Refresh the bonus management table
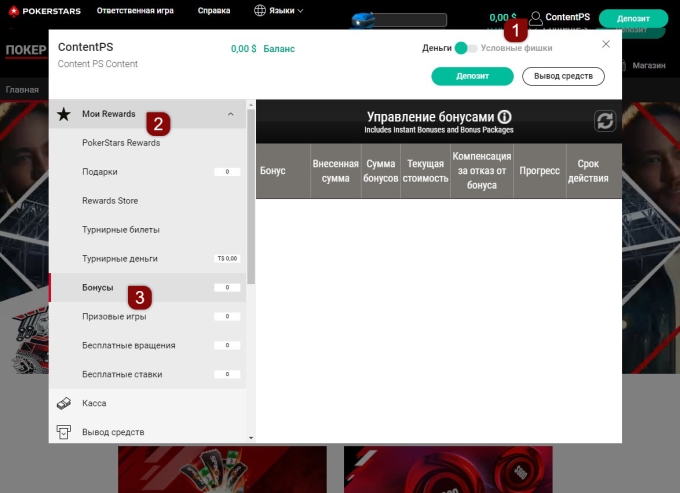 605,121
